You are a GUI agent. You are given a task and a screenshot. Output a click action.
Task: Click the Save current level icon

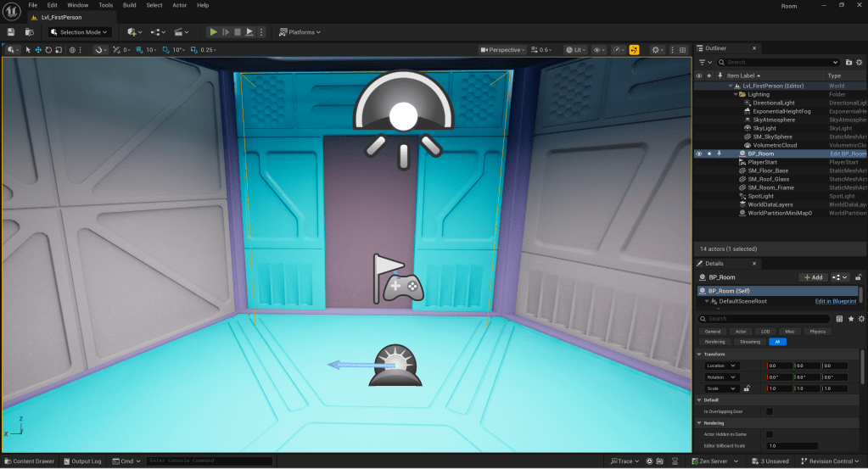click(11, 32)
